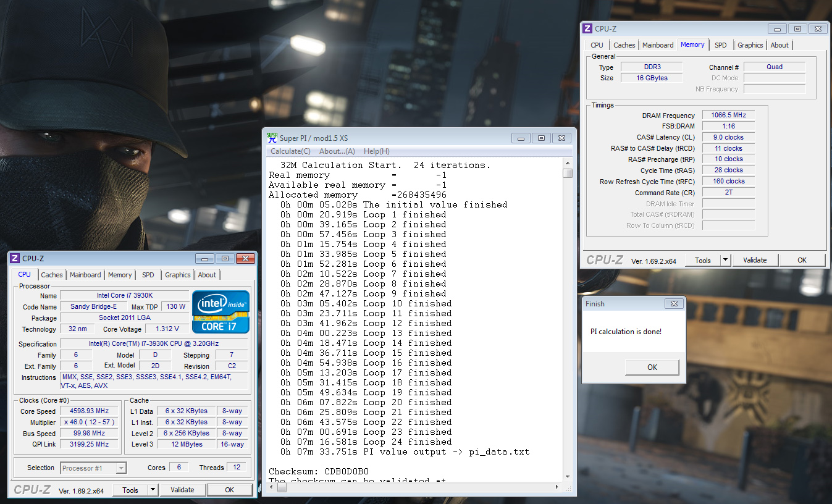Close the CPU-Z CPU window
Image resolution: width=832 pixels, height=504 pixels.
pos(245,259)
